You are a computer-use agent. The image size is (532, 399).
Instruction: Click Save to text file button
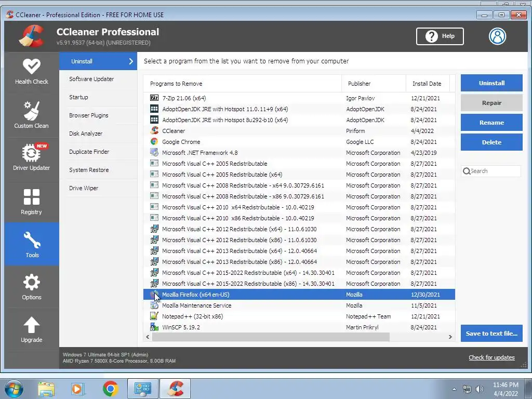click(491, 333)
